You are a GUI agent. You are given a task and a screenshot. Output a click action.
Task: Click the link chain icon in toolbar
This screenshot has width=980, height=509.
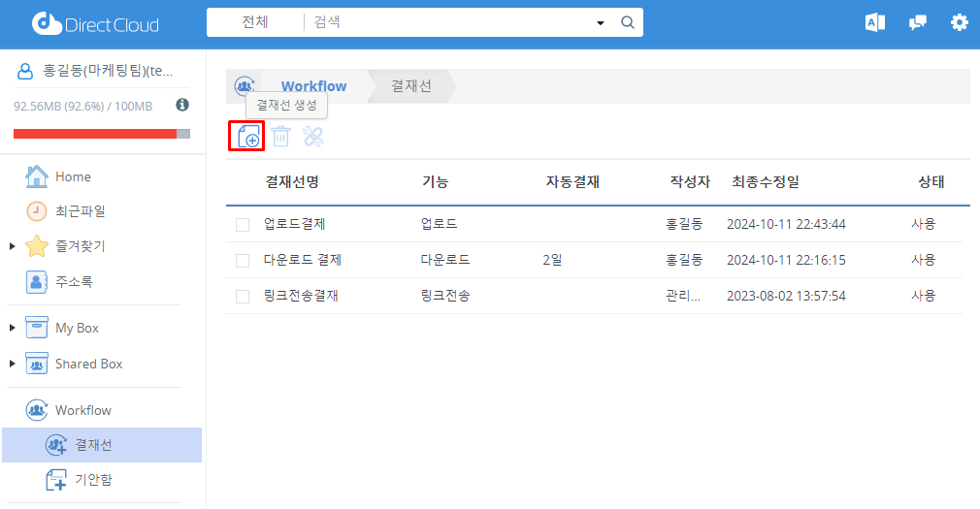point(312,137)
